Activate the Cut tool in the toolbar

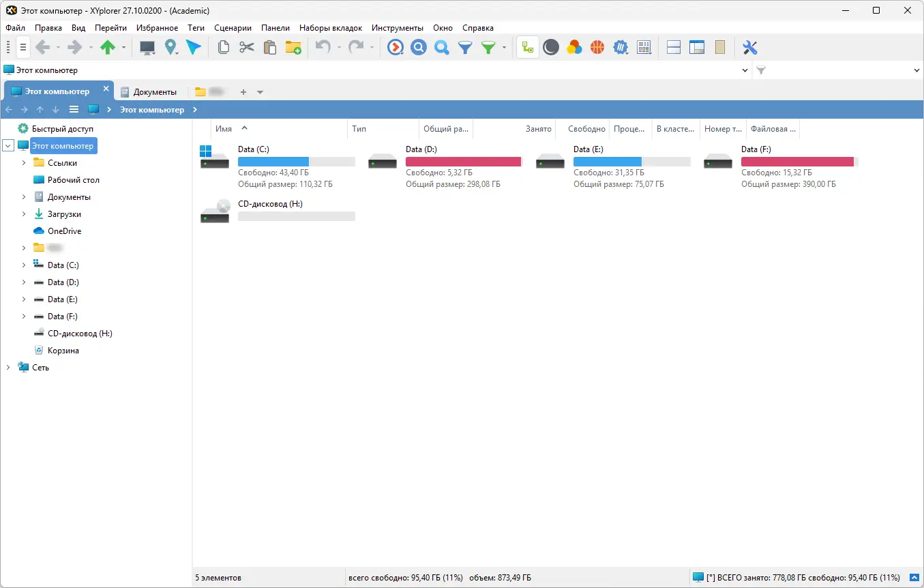coord(246,47)
